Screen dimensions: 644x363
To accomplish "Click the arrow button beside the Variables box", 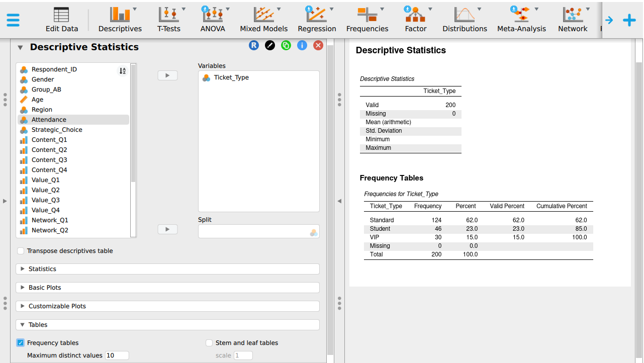I will [167, 75].
